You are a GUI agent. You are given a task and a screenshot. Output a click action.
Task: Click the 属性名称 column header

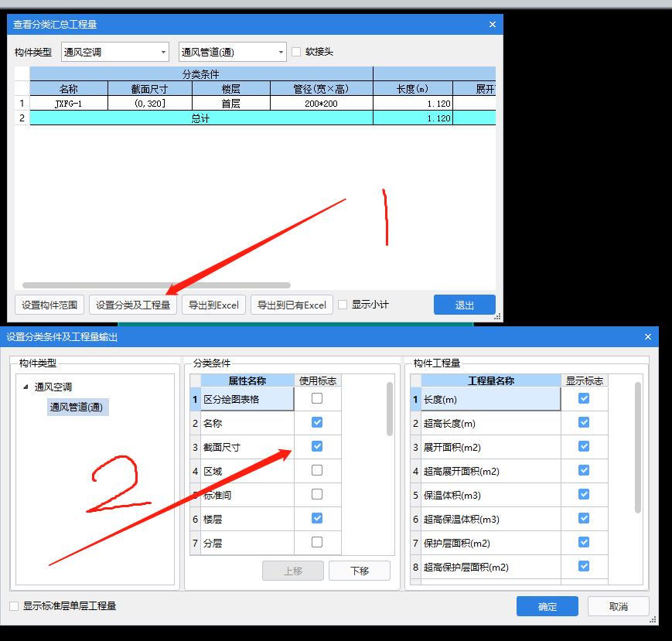247,380
